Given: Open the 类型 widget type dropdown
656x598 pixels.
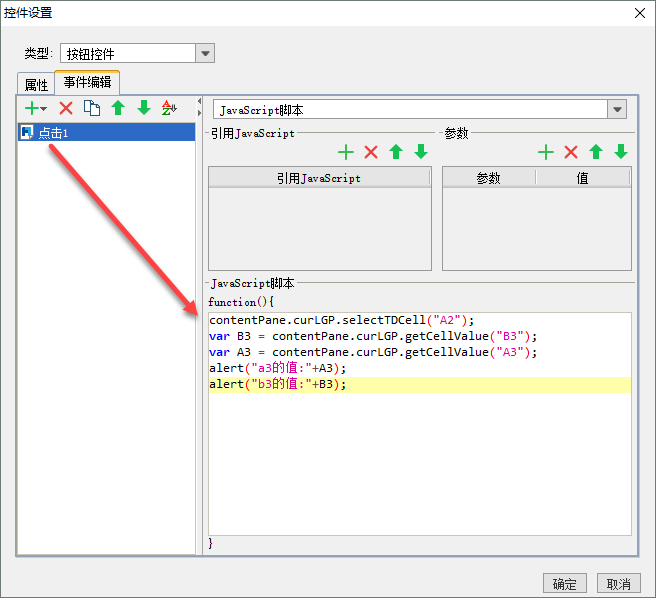Looking at the screenshot, I should click(205, 53).
